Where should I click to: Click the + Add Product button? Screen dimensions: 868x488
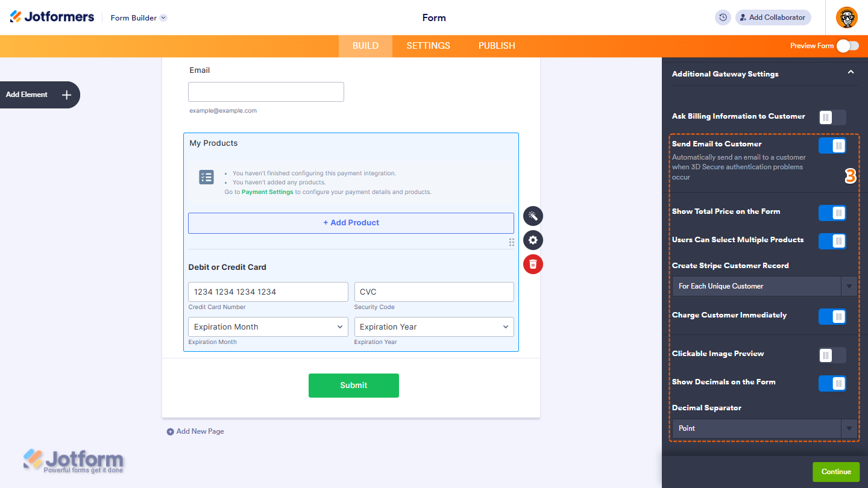(x=351, y=223)
